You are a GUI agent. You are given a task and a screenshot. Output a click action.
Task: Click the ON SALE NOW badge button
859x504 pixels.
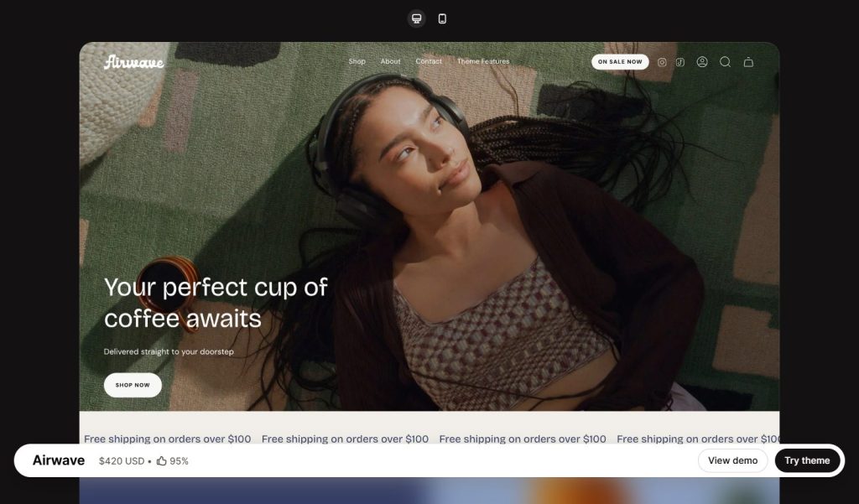click(620, 61)
